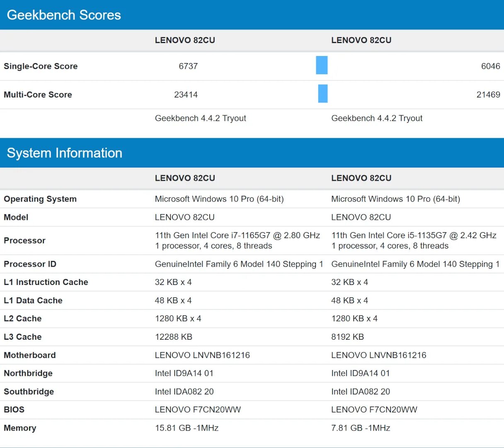504x448 pixels.
Task: Click the single-core value 6737
Action: [188, 66]
